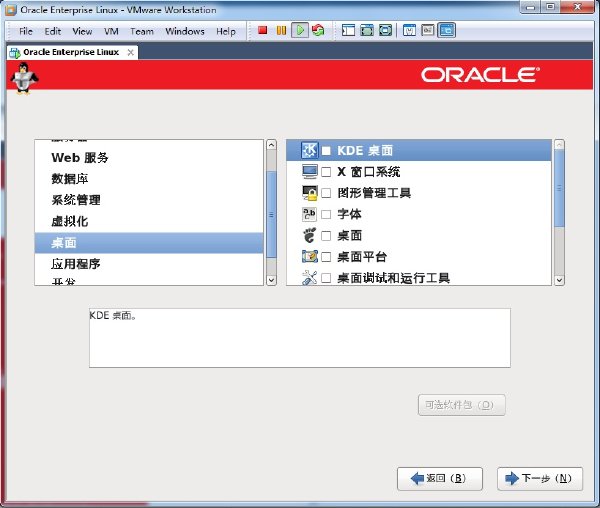This screenshot has height=508, width=600.
Task: Click the category list scroll up arrow
Action: (x=271, y=145)
